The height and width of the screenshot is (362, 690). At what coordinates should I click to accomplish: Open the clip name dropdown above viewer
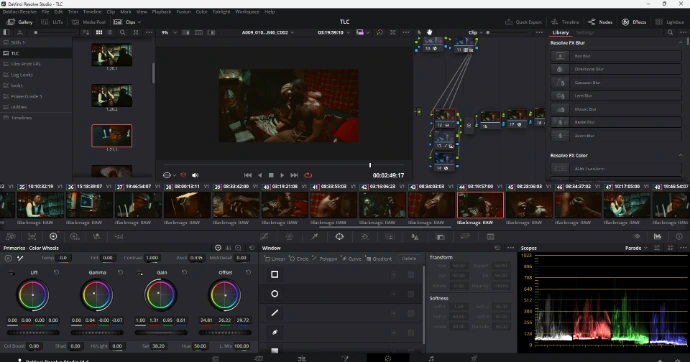tap(268, 33)
